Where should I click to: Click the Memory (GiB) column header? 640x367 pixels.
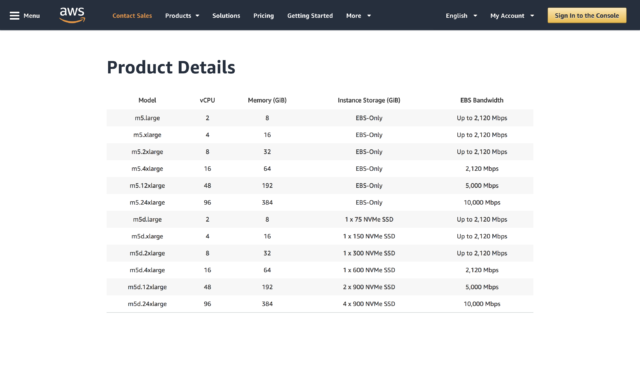[x=267, y=100]
